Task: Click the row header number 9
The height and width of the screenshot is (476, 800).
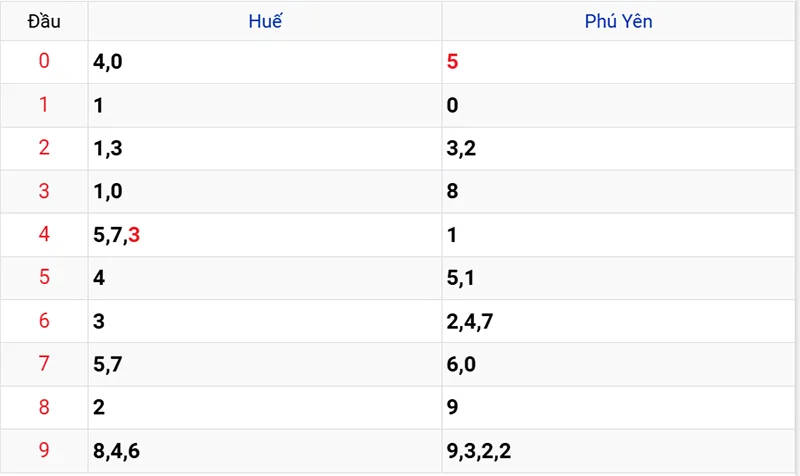Action: [43, 451]
